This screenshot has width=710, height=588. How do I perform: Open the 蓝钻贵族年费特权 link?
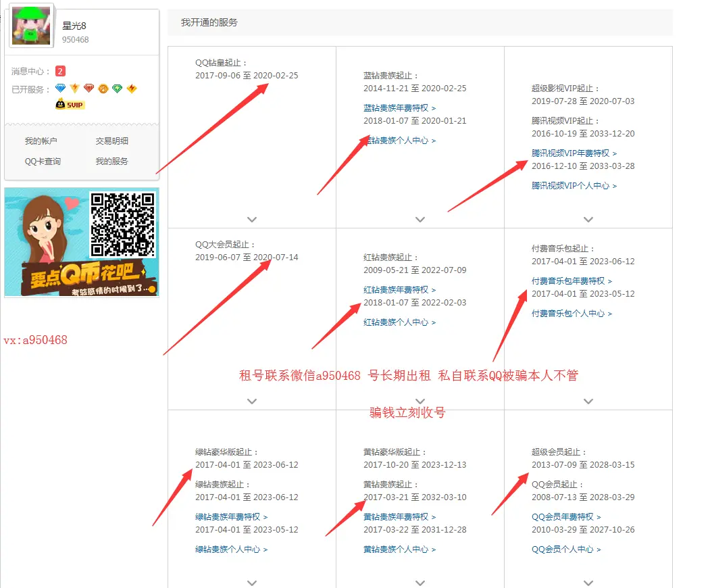[x=399, y=108]
